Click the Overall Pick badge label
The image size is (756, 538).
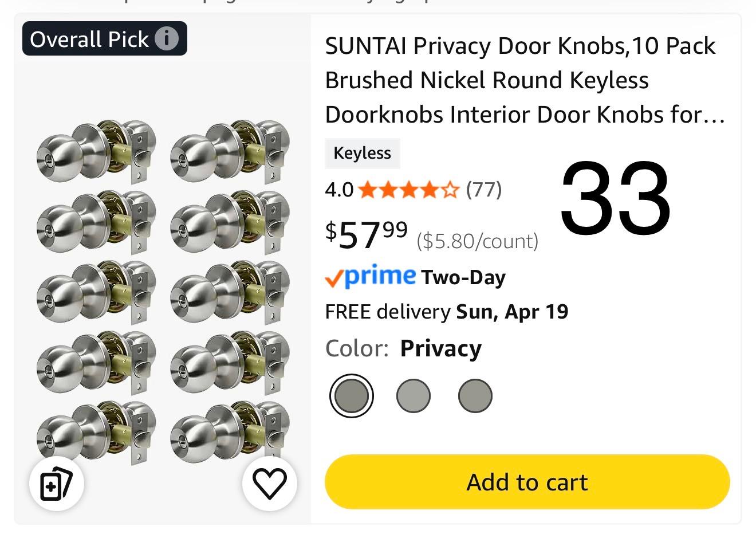(x=89, y=39)
